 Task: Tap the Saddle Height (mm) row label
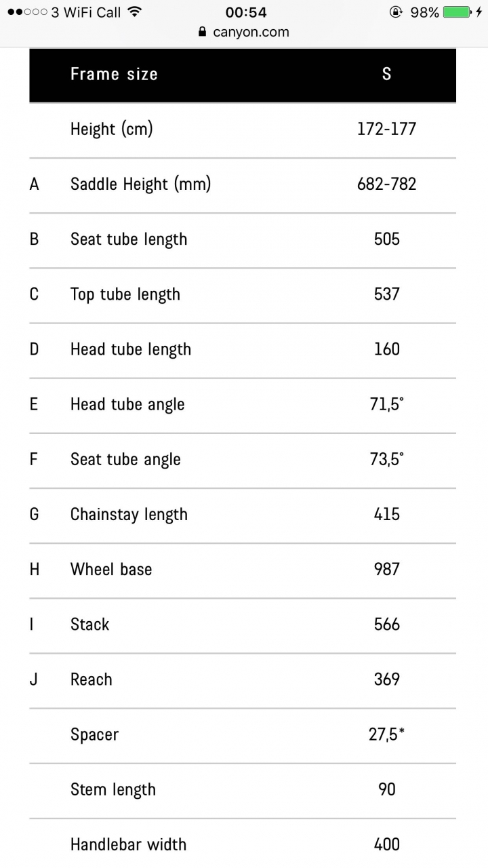(x=140, y=184)
